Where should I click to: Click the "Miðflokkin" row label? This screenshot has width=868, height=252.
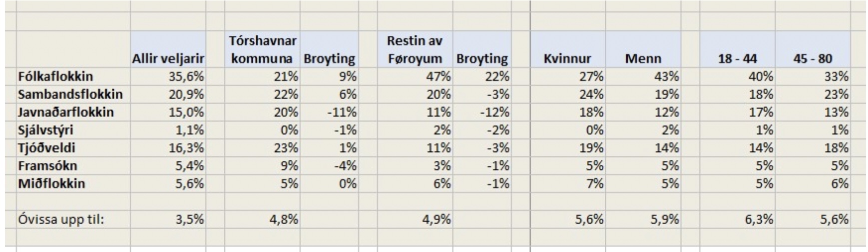pos(52,183)
